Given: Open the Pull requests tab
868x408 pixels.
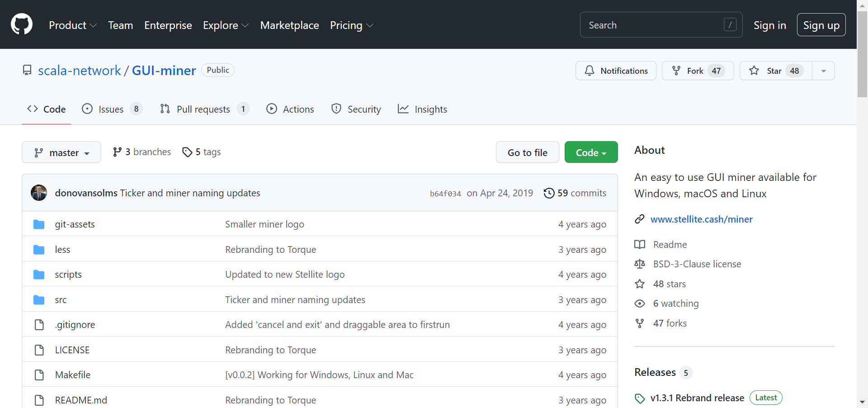Looking at the screenshot, I should [x=203, y=109].
